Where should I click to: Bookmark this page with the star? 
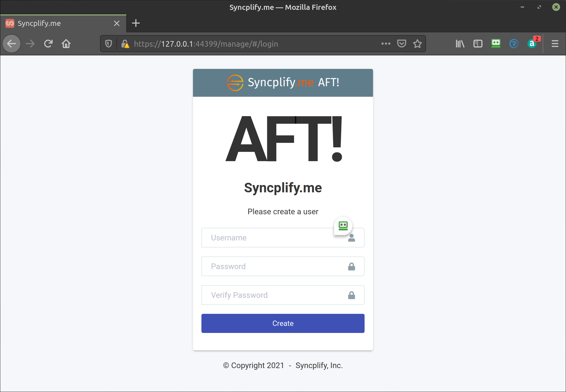point(417,44)
